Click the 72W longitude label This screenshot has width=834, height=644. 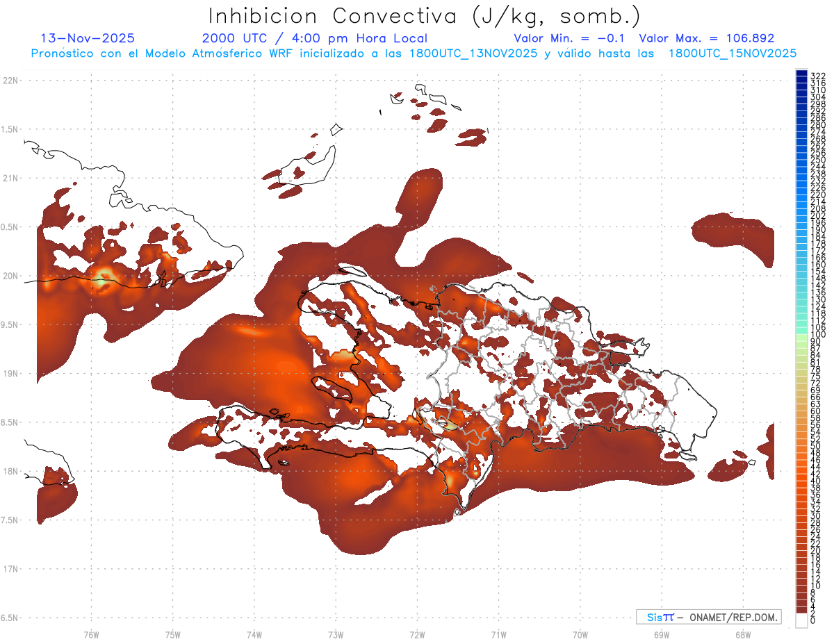(x=417, y=634)
